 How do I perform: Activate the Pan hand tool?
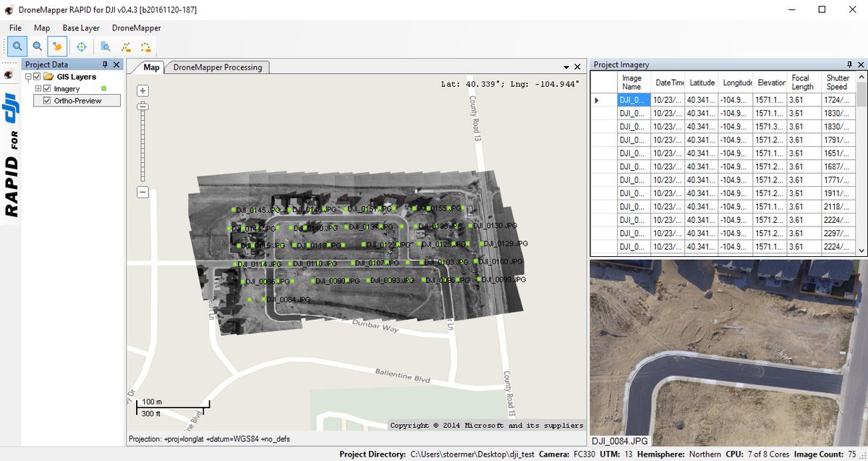click(57, 46)
